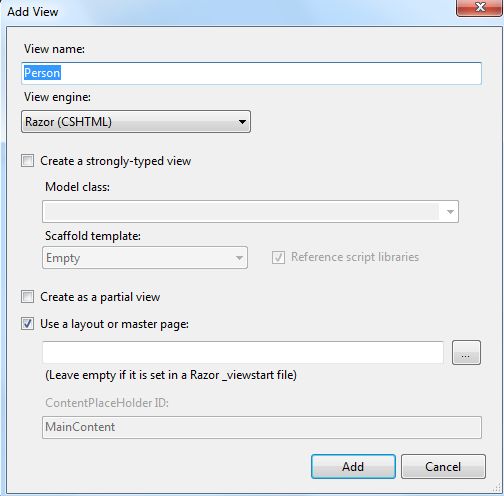The height and width of the screenshot is (496, 504).
Task: Click the Scaffold template dropdown arrow
Action: [x=239, y=258]
